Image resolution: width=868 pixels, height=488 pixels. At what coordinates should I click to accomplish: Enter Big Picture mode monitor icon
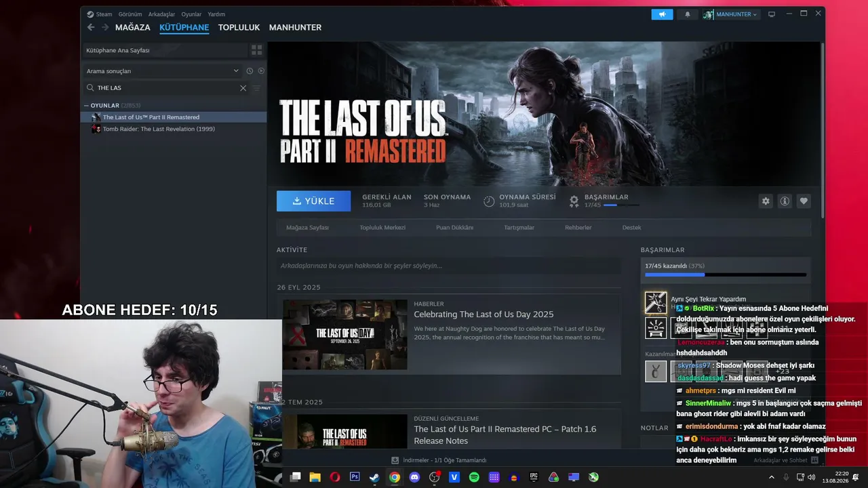[x=772, y=14]
